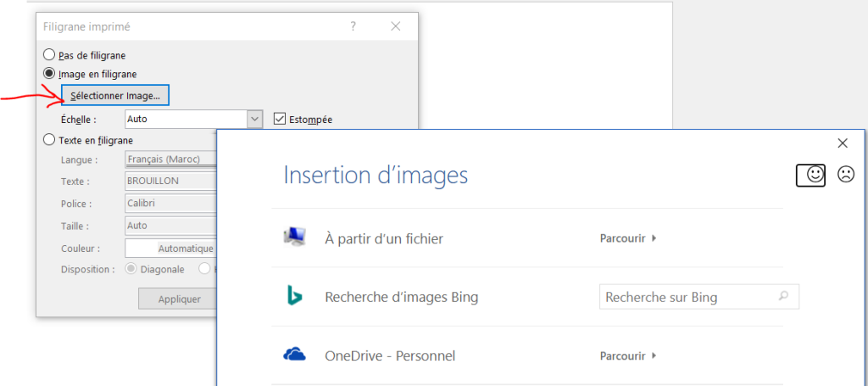The image size is (868, 386).
Task: Click the Sélectionner Image button
Action: (x=115, y=95)
